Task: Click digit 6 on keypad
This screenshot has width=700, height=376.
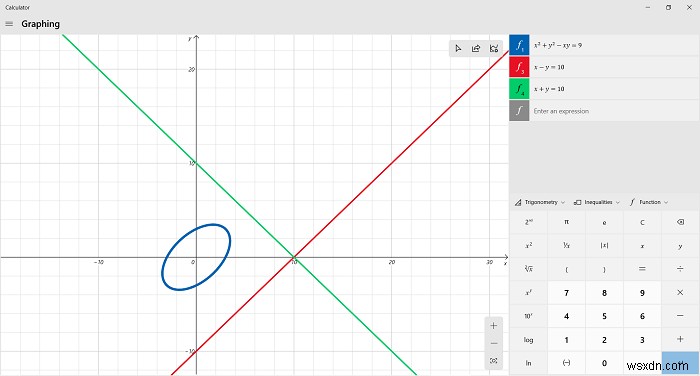Action: [642, 316]
